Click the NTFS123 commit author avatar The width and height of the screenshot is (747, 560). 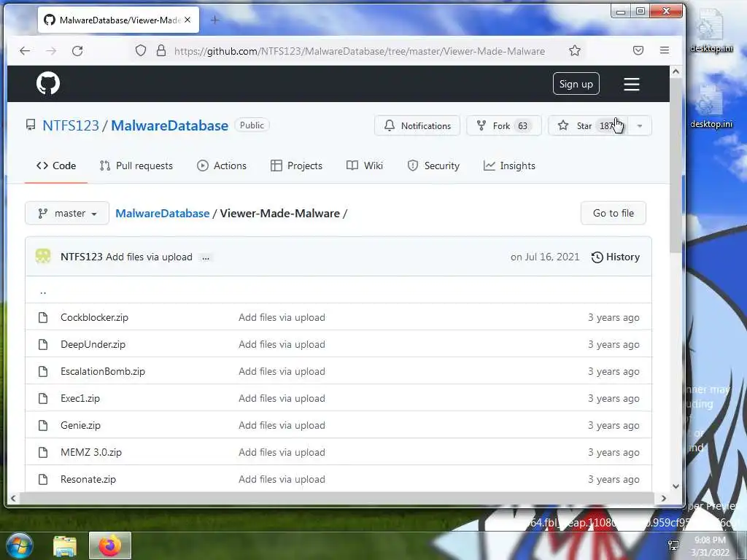tap(43, 256)
